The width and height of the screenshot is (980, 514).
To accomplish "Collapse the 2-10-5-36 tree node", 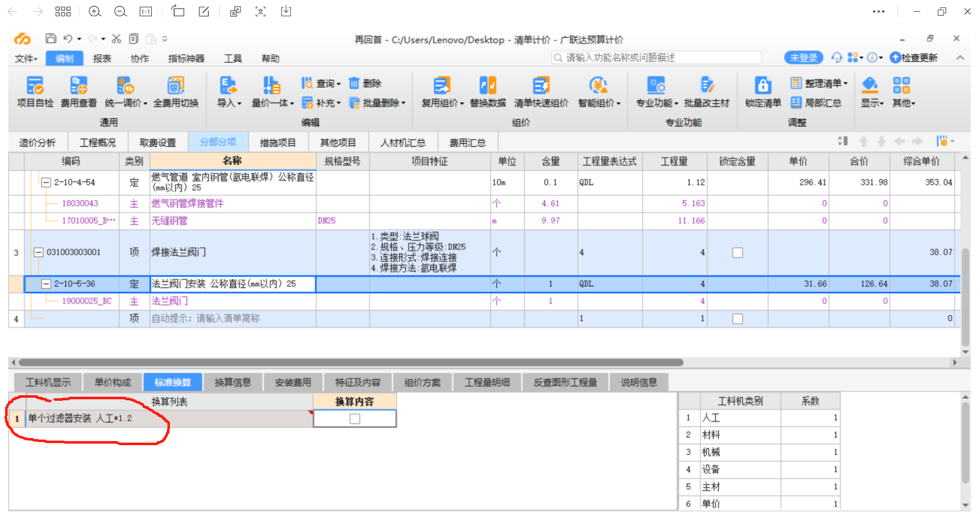I will point(46,284).
